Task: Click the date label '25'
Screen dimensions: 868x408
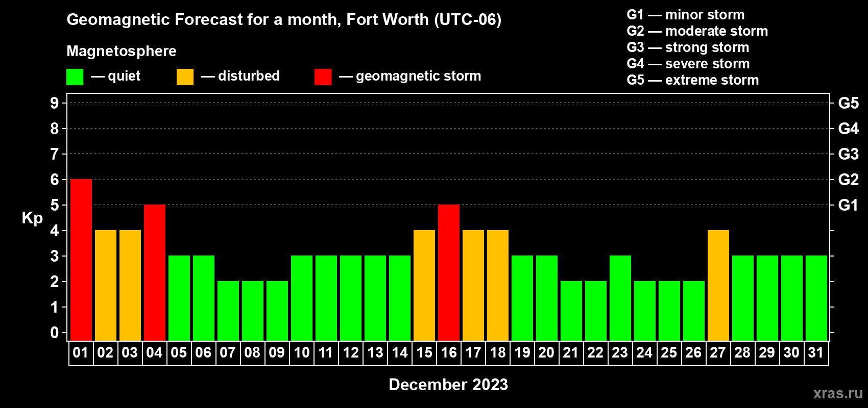Action: pos(669,353)
